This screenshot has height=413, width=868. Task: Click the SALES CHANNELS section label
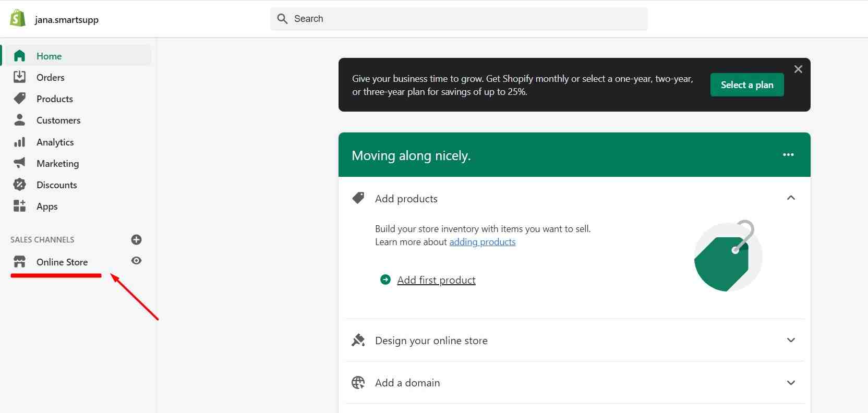click(42, 240)
